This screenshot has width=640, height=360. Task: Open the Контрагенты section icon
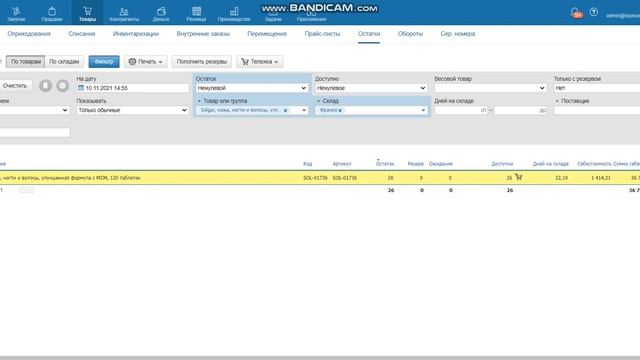click(x=124, y=13)
